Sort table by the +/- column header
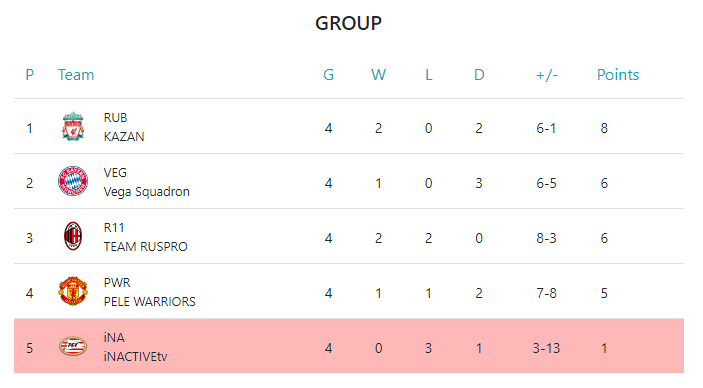 click(x=547, y=74)
